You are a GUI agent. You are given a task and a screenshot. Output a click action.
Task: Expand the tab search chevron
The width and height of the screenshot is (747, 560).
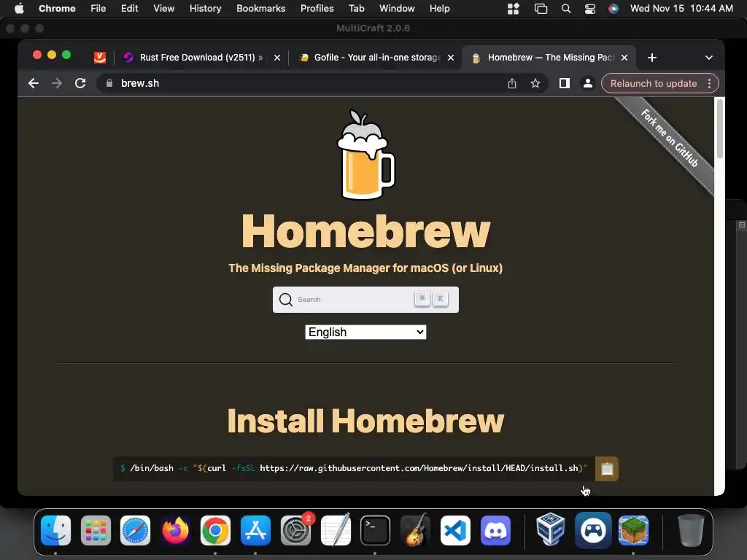point(708,58)
